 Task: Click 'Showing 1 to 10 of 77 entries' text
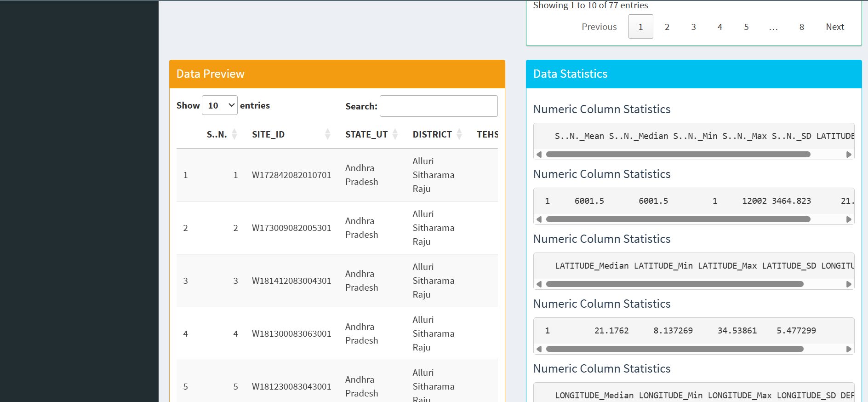click(590, 5)
